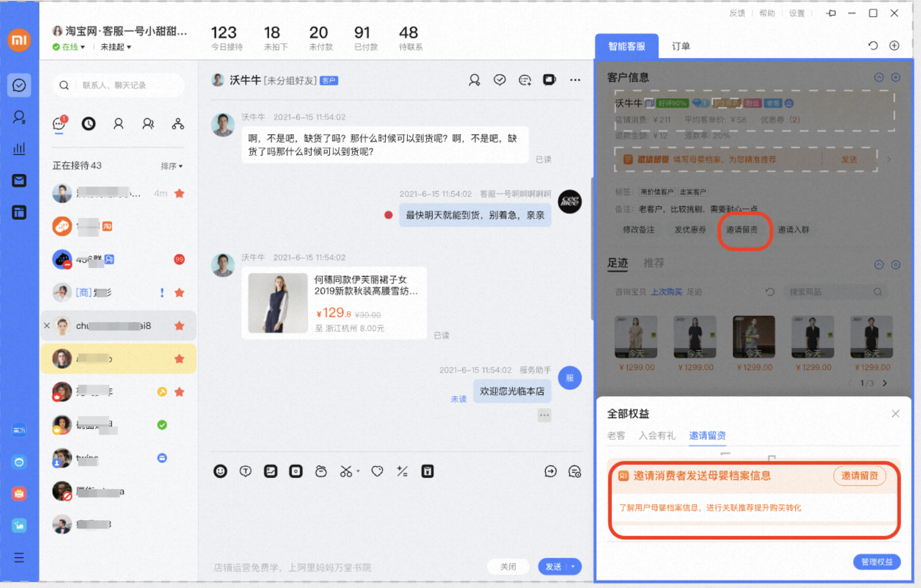The image size is (921, 588).
Task: Expand the message options ellipsis below 欢迎您光临本店
Action: coord(544,415)
